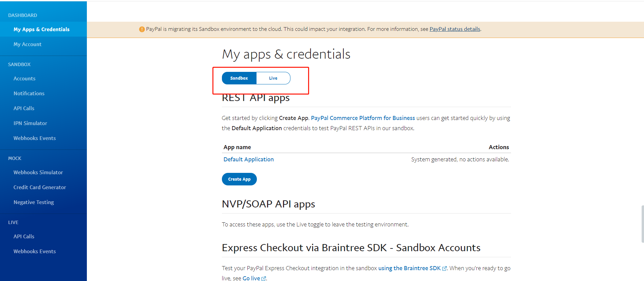
Task: Open PayPal Commerce Platform for Business link
Action: [x=363, y=118]
